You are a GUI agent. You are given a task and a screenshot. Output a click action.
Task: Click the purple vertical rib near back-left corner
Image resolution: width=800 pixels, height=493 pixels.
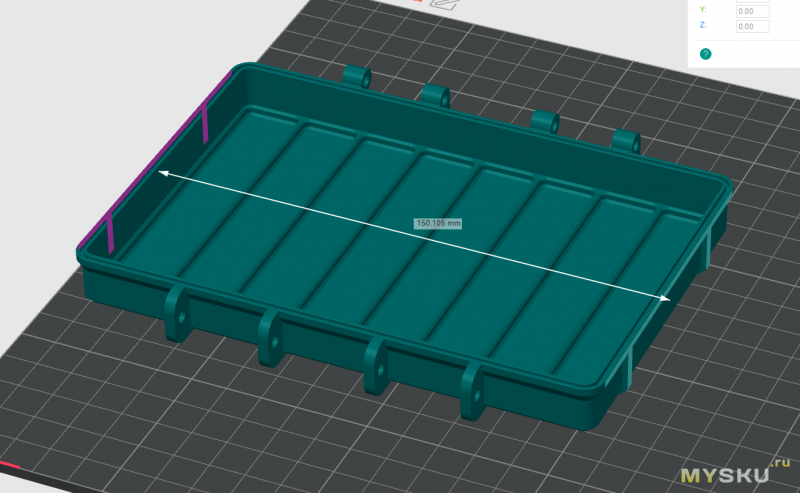click(x=204, y=124)
